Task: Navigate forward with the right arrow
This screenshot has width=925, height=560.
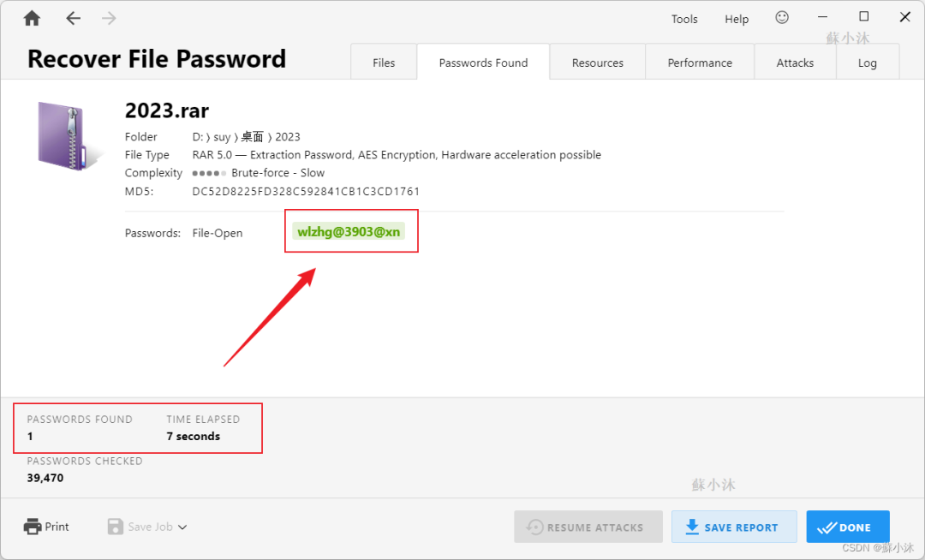Action: [109, 19]
